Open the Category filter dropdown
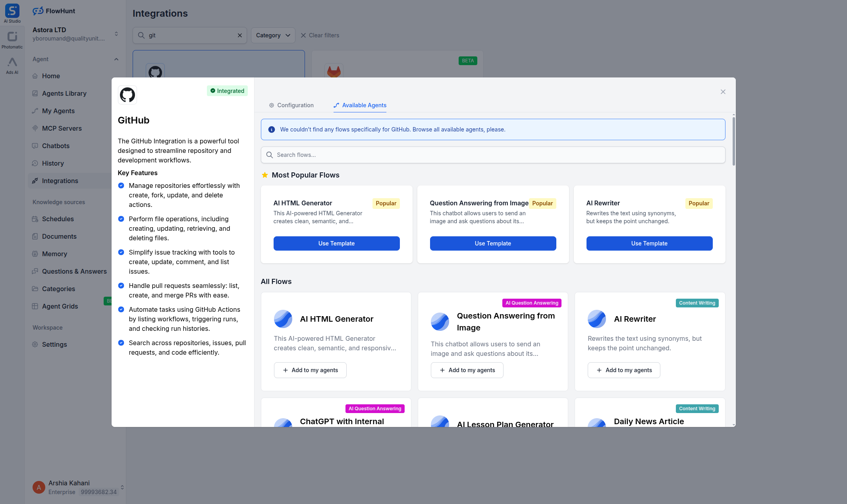Viewport: 847px width, 504px height. 272,35
